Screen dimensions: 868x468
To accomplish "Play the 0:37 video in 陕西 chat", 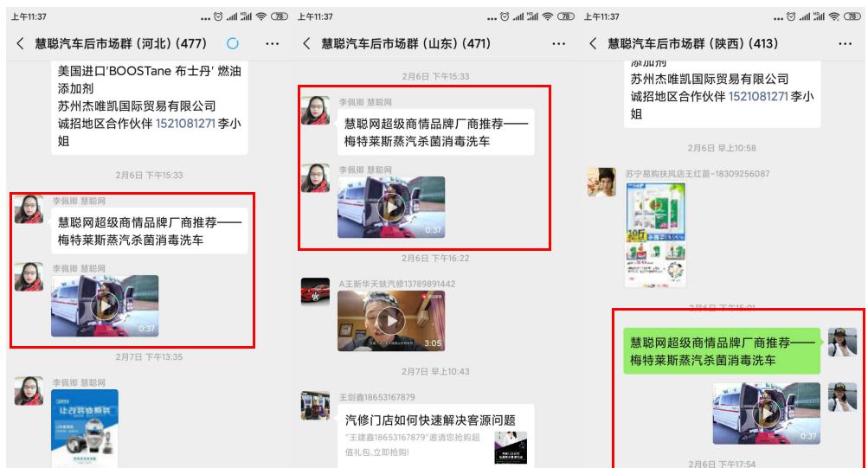I will [766, 414].
